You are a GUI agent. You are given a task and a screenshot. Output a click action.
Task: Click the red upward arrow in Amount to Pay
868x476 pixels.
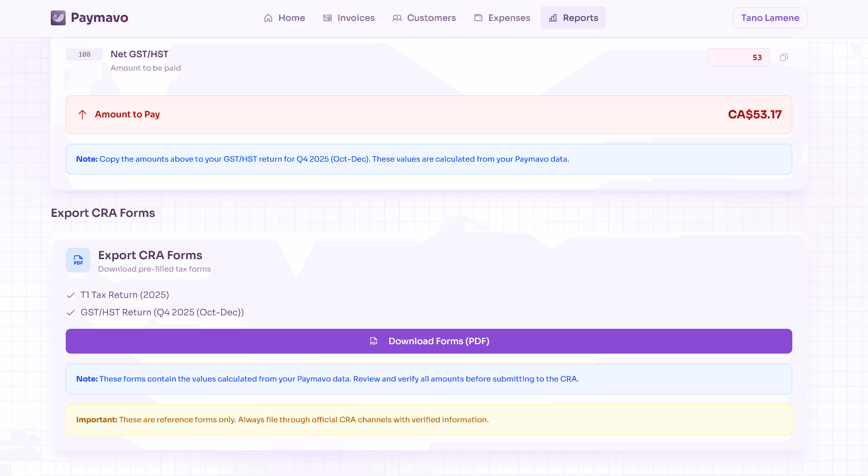click(83, 114)
